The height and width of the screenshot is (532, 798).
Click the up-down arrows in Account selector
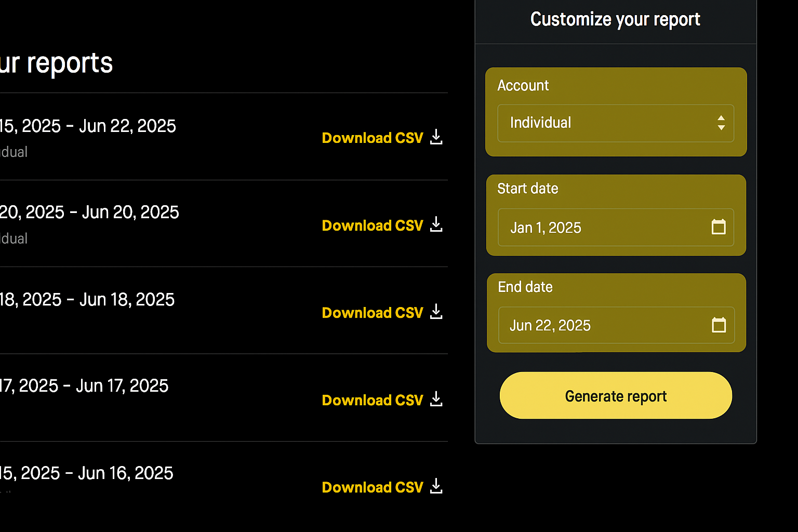721,123
